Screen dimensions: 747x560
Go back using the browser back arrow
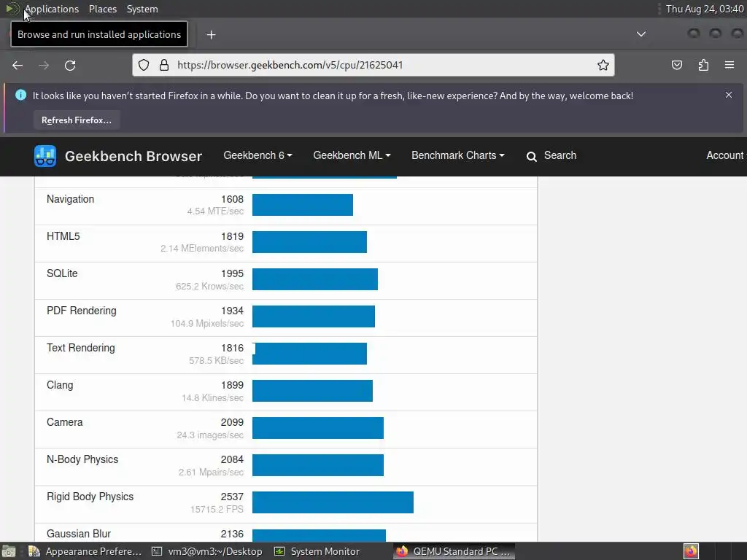[18, 65]
